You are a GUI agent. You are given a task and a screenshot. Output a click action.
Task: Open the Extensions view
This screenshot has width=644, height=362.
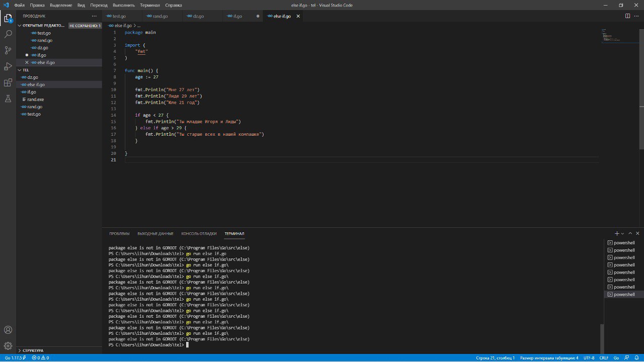point(8,82)
